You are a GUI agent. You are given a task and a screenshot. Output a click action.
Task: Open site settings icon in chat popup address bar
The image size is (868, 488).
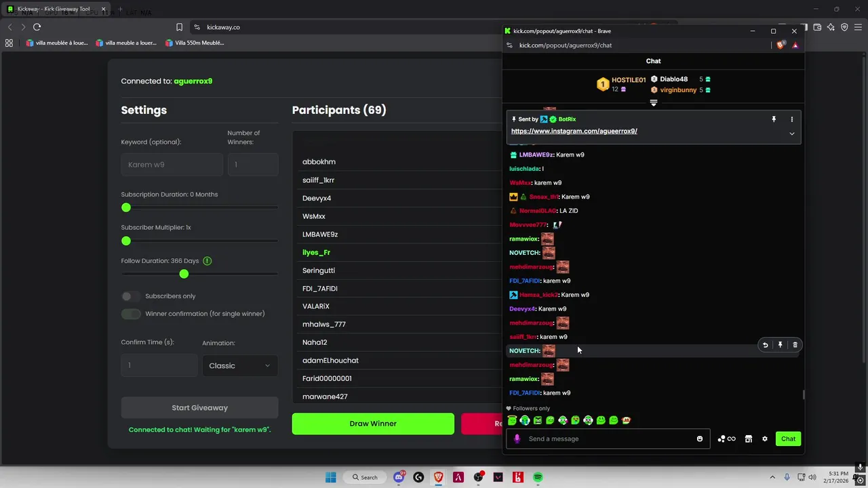(509, 45)
